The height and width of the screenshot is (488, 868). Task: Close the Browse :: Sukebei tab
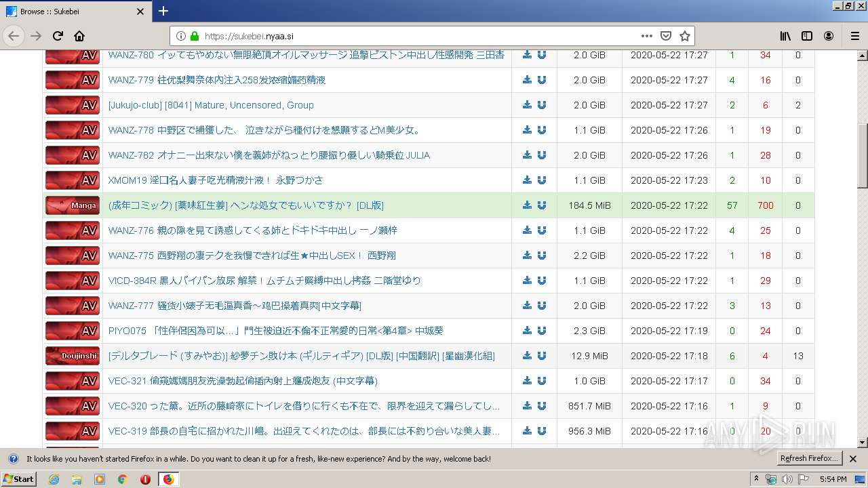pyautogui.click(x=140, y=12)
